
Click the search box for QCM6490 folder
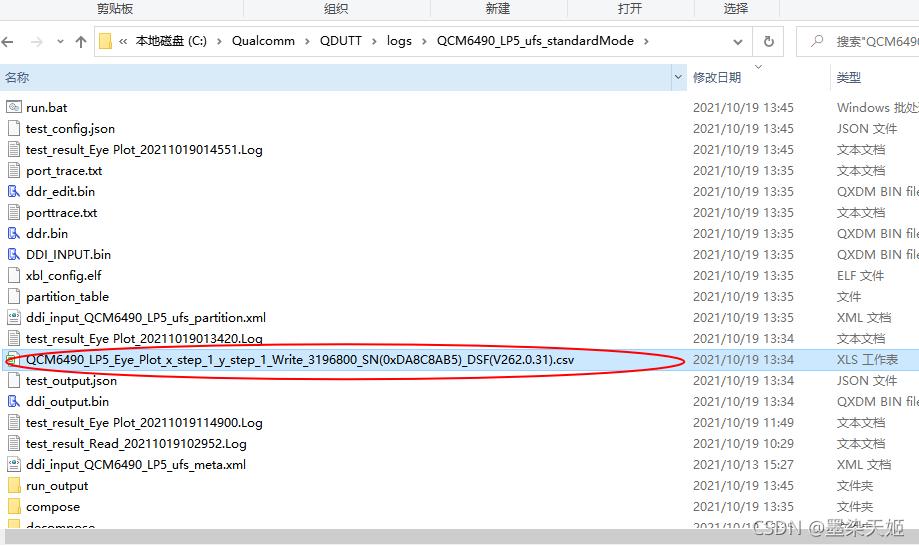coord(858,42)
